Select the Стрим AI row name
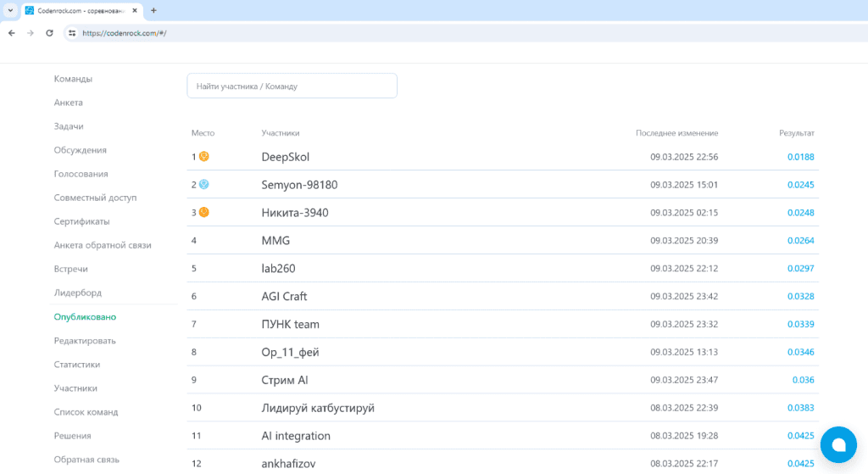The image size is (868, 474). coord(285,380)
